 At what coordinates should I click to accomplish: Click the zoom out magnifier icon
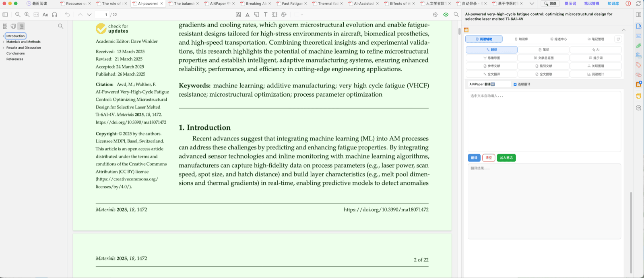click(18, 15)
